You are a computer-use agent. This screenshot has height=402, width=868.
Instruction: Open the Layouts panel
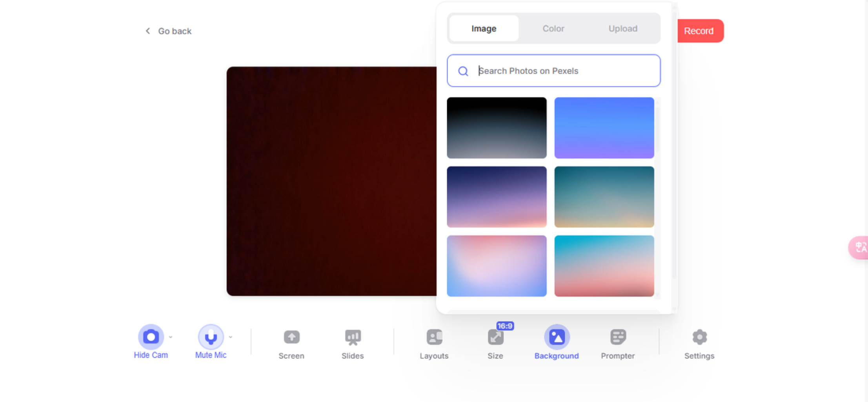tap(433, 337)
